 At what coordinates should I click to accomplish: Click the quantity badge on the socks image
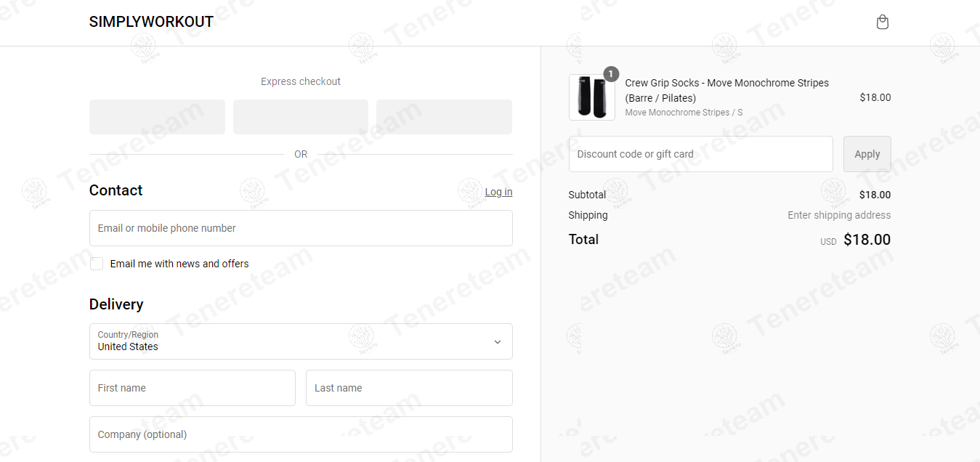tap(611, 74)
